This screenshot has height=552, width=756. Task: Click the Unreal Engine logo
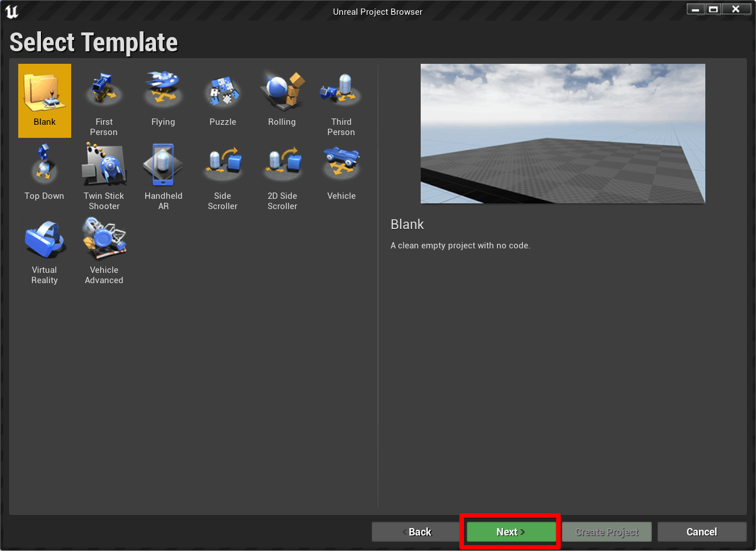[11, 11]
